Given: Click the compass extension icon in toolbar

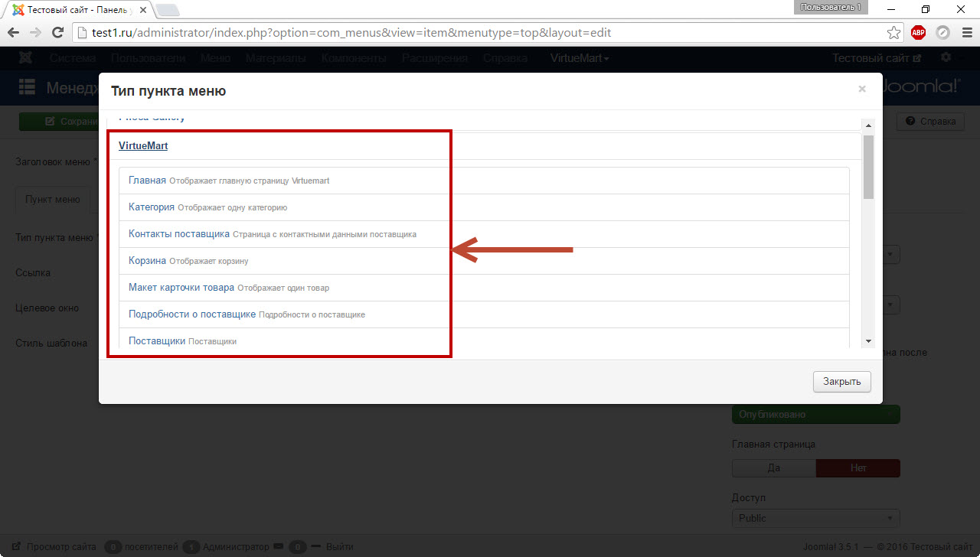Looking at the screenshot, I should pyautogui.click(x=942, y=33).
